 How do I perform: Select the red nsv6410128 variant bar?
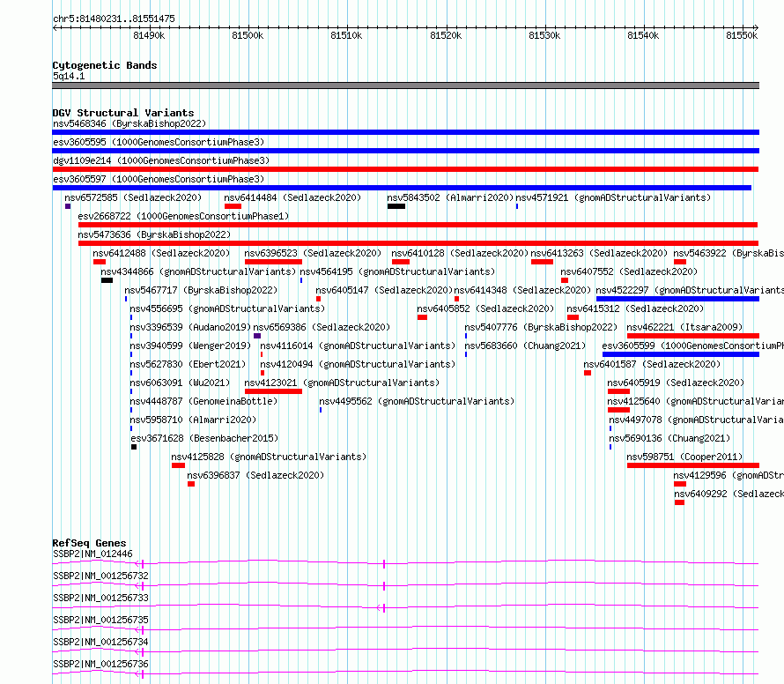pyautogui.click(x=401, y=262)
